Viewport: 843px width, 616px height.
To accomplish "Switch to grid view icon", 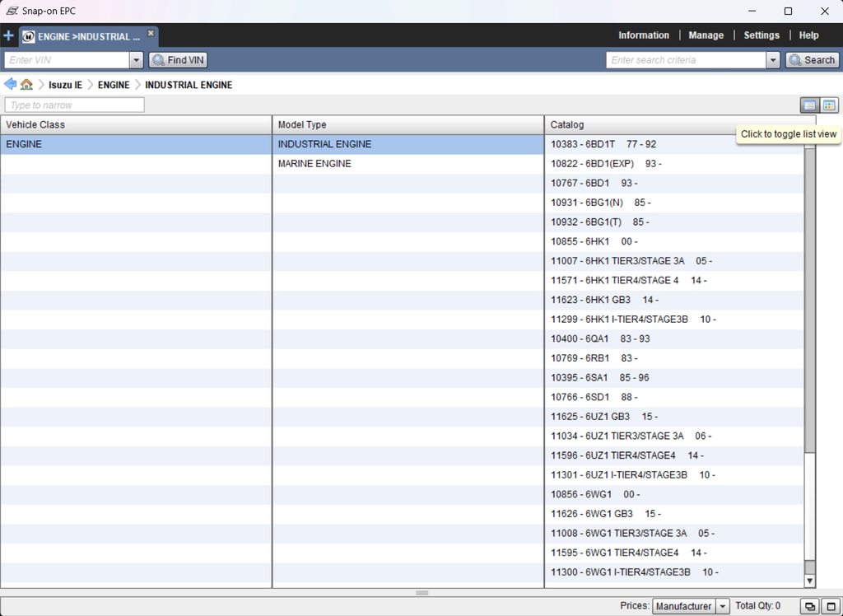I will 829,105.
